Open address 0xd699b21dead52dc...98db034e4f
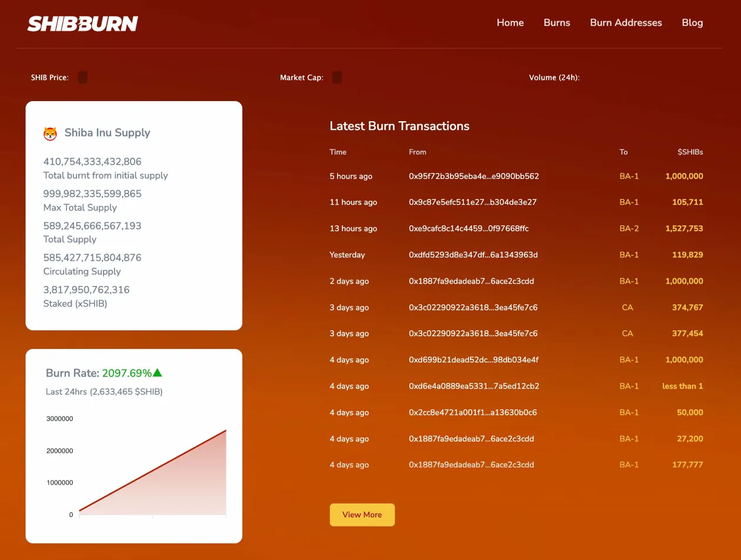Screen dimensions: 741x560 [x=473, y=360]
